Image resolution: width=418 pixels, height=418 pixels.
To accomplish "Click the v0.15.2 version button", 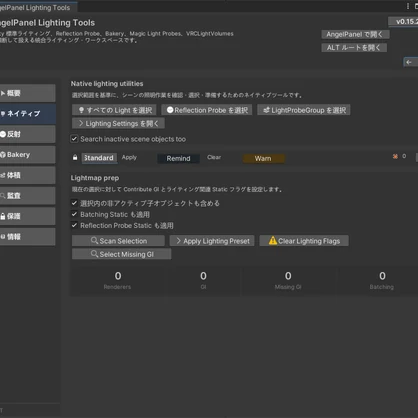I will coord(403,22).
